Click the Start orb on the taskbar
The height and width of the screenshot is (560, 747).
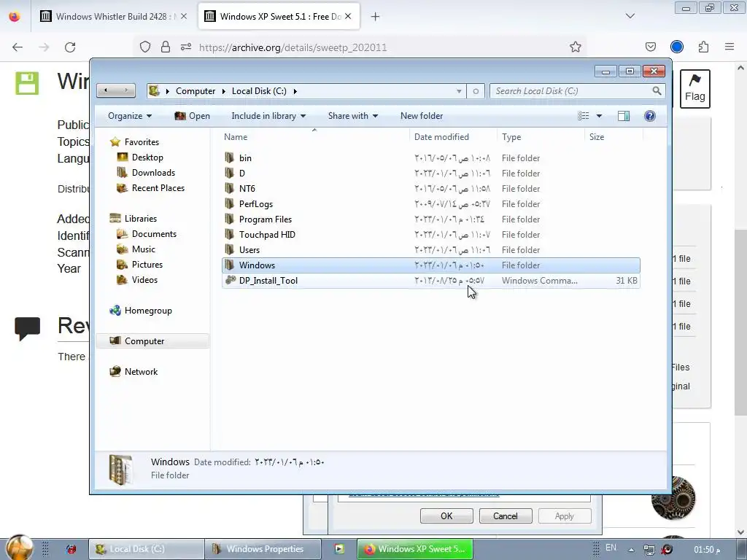coord(20,547)
